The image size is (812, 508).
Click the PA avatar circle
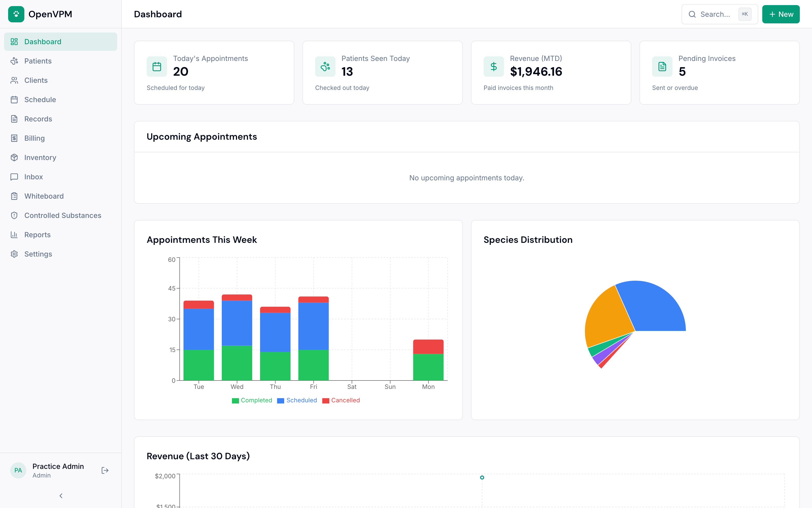point(18,470)
